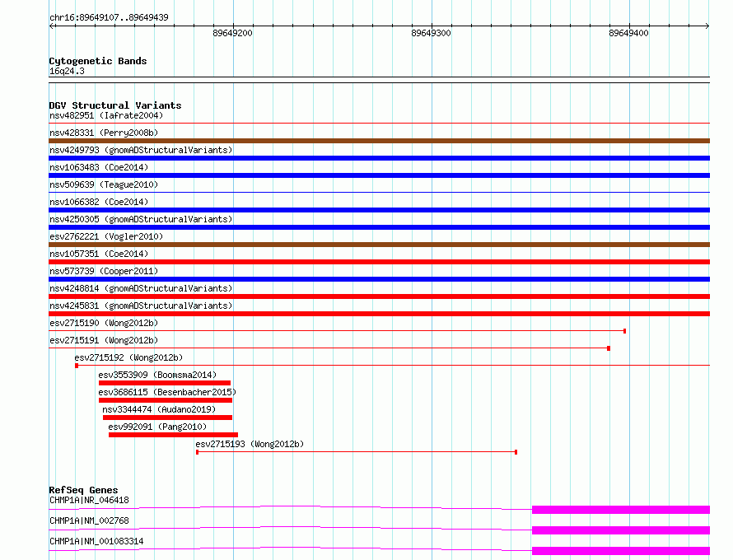Click the CHMP1A NR_046418 magenta exon block
The width and height of the screenshot is (733, 560).
point(621,510)
